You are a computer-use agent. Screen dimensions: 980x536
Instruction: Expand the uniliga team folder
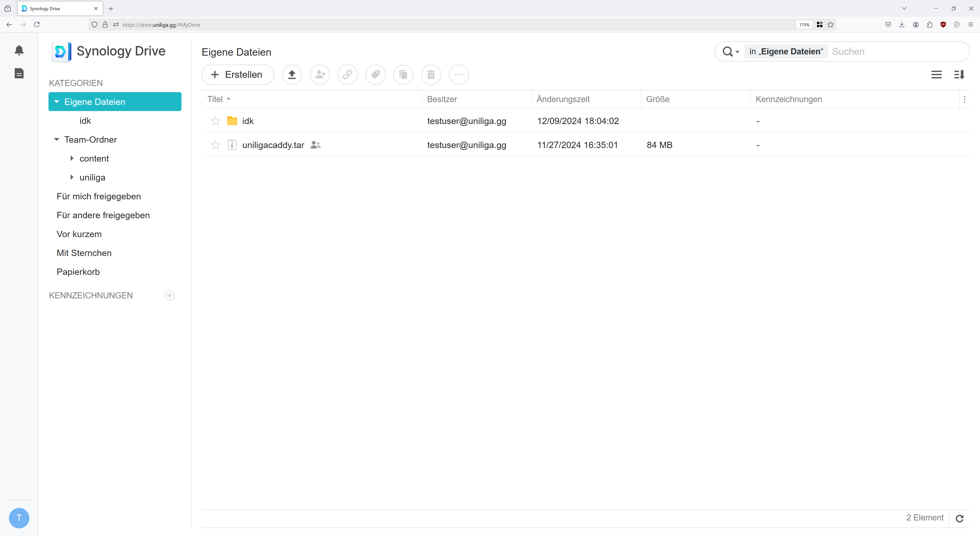coord(71,177)
